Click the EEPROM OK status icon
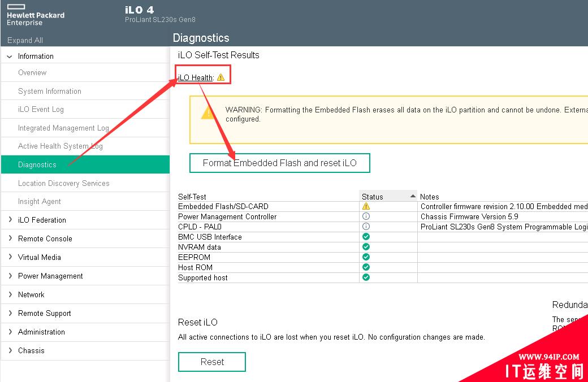 (366, 257)
